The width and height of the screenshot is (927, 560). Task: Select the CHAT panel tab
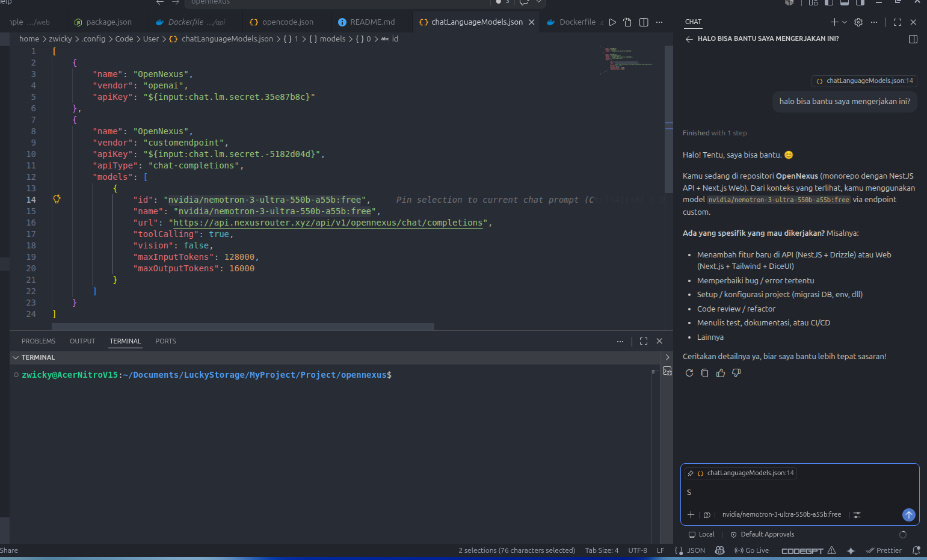[693, 22]
